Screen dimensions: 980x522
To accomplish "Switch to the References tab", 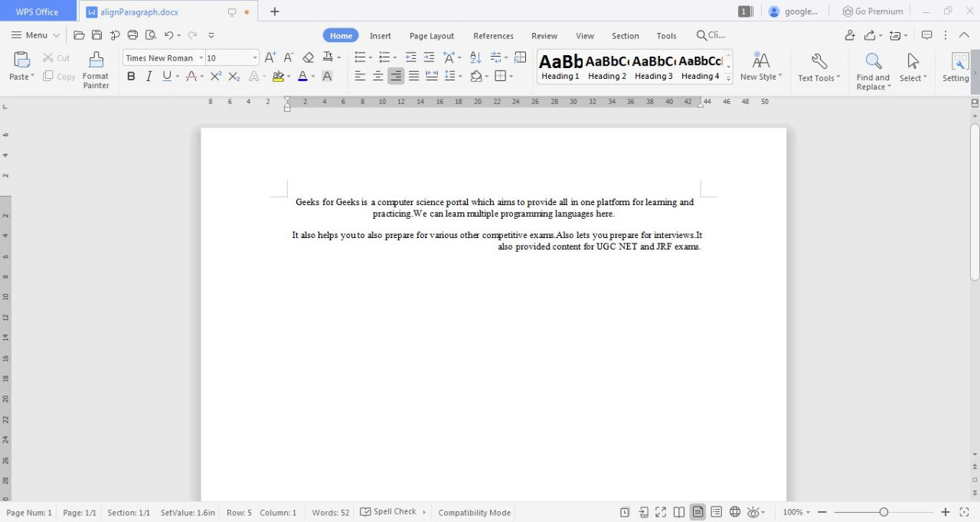I will [x=493, y=36].
